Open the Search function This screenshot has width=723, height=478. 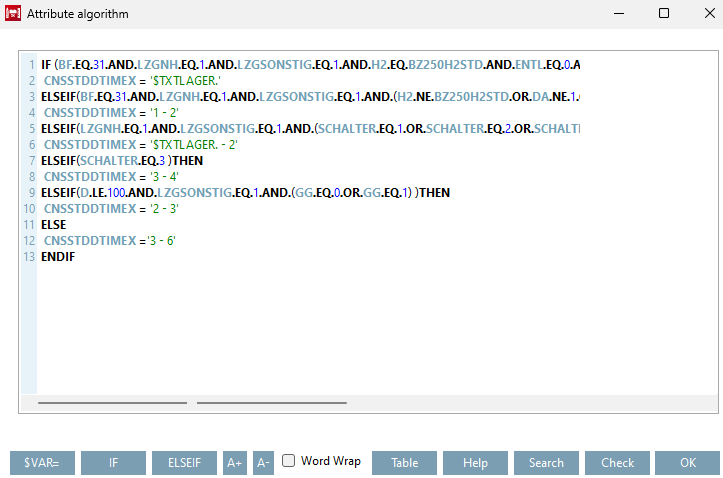[x=546, y=463]
